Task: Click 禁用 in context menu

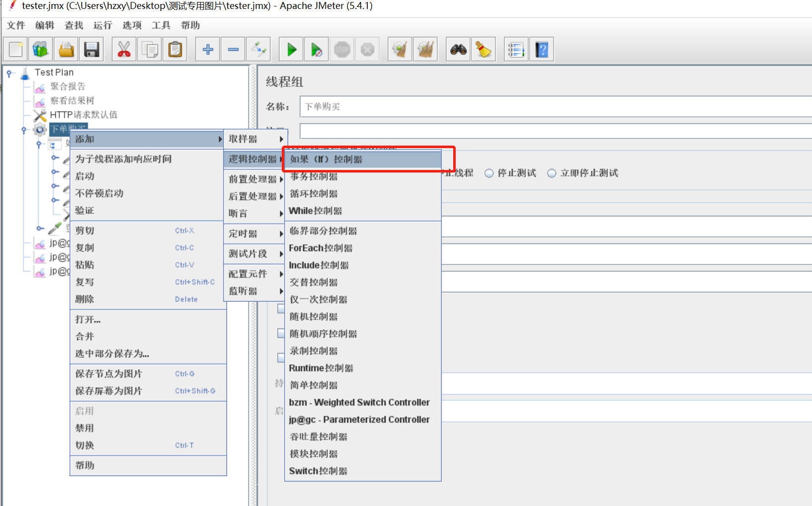Action: (x=148, y=428)
